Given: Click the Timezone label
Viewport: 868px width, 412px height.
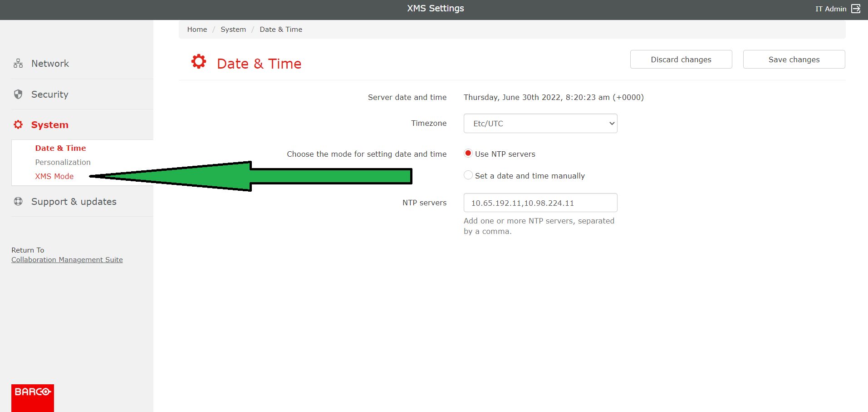Looking at the screenshot, I should pyautogui.click(x=429, y=123).
